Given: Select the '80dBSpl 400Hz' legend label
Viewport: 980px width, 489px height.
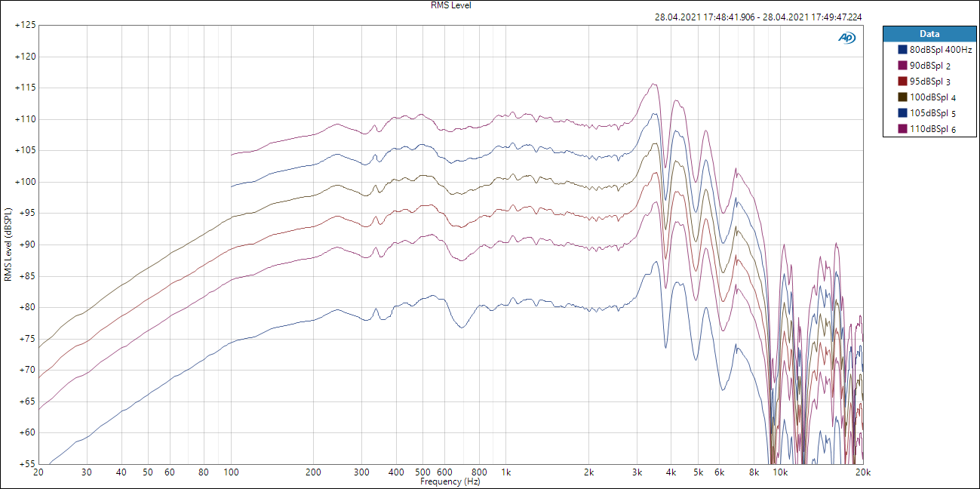Looking at the screenshot, I should pyautogui.click(x=940, y=50).
